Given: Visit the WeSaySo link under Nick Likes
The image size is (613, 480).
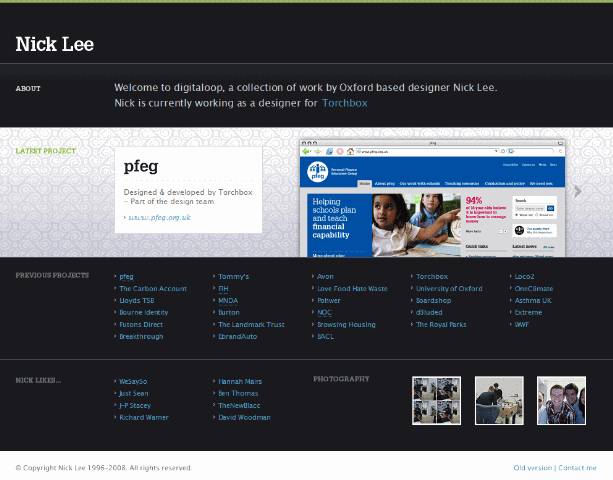Looking at the screenshot, I should (134, 381).
